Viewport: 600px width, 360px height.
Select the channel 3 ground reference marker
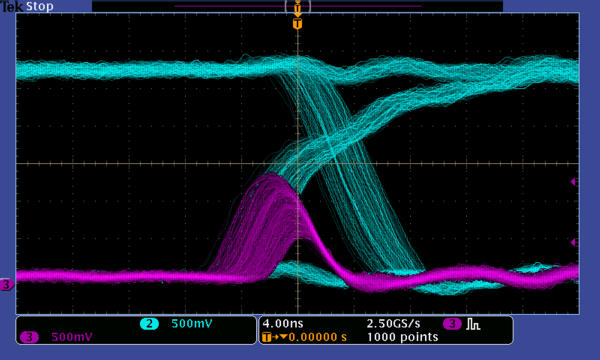[6, 284]
